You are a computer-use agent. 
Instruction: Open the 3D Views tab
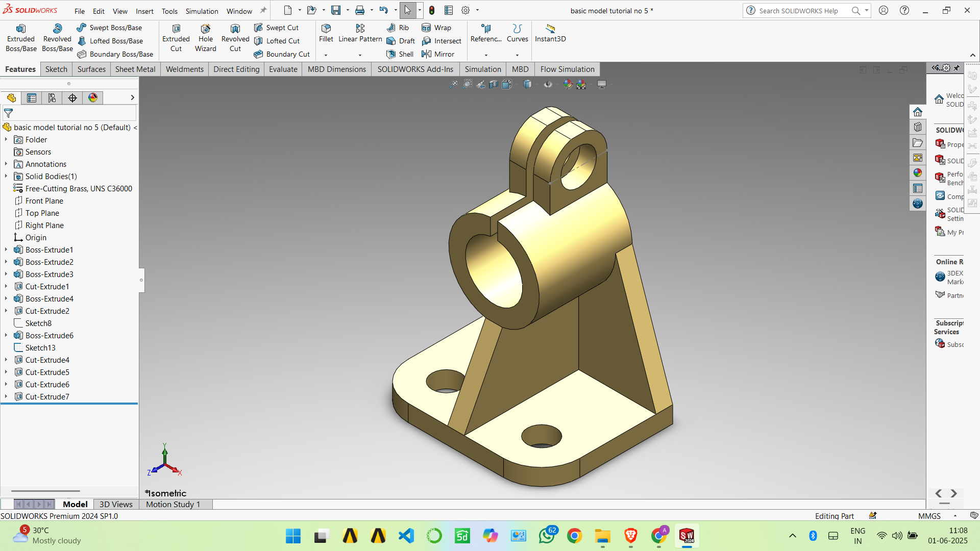[x=116, y=504]
